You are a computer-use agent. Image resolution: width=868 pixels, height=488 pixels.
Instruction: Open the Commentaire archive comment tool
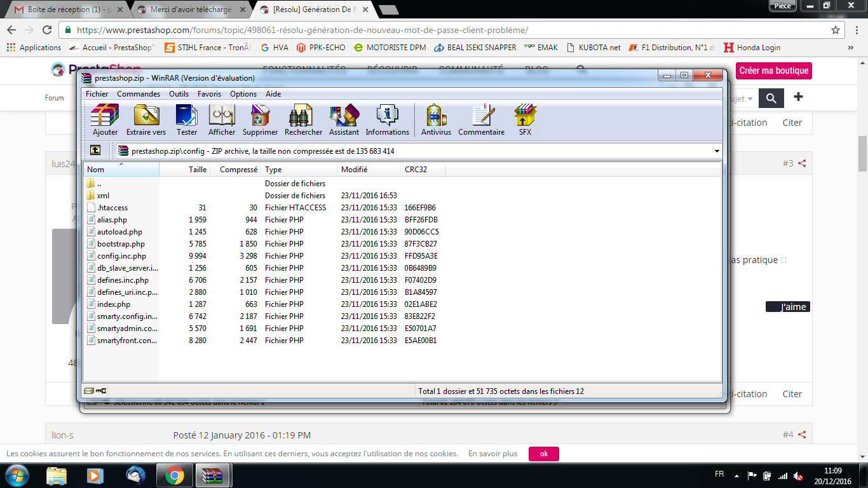point(482,120)
